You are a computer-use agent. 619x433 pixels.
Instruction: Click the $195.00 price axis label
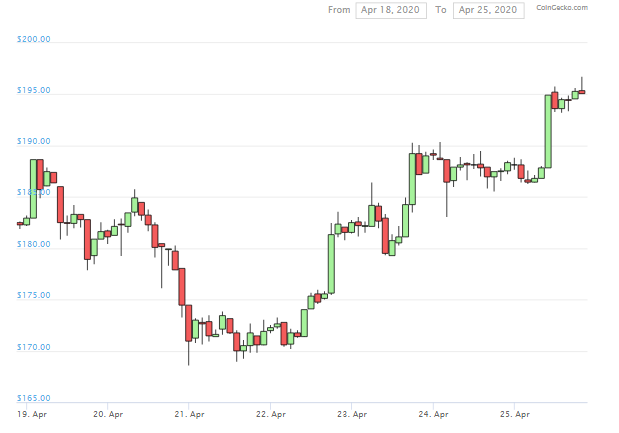(34, 91)
